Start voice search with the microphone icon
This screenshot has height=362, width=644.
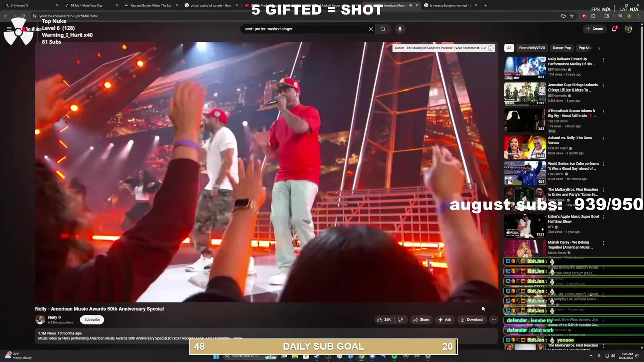400,29
